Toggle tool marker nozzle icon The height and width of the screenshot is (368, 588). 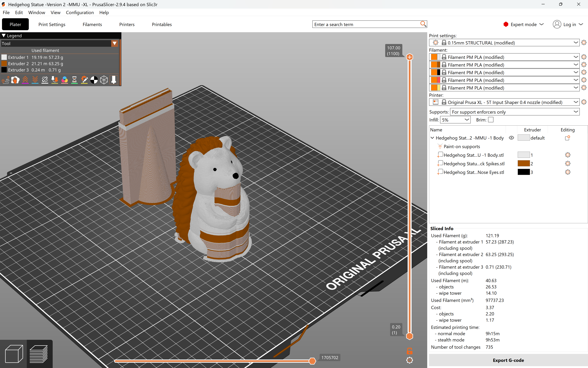point(114,80)
